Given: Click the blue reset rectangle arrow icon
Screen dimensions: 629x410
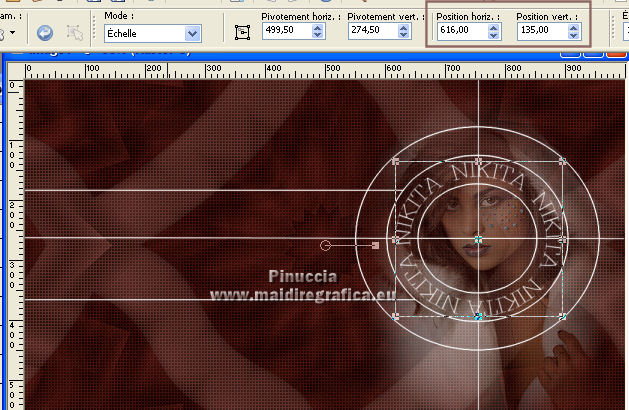Looking at the screenshot, I should [45, 33].
